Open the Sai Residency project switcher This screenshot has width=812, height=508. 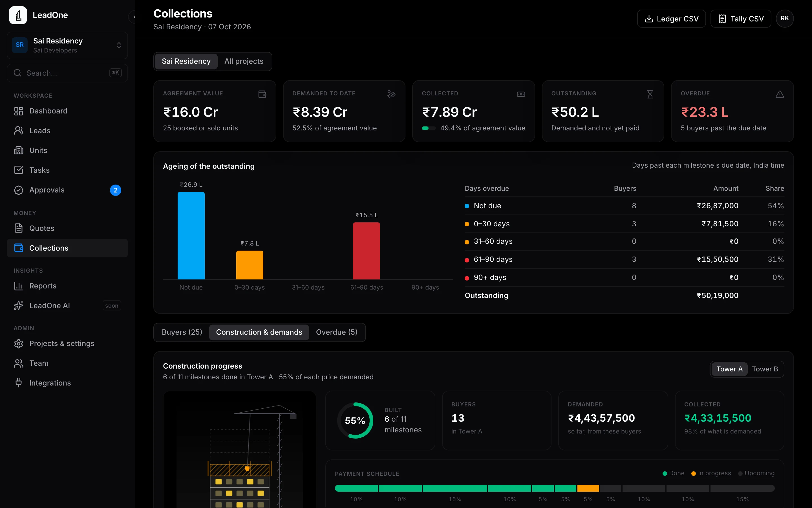67,45
